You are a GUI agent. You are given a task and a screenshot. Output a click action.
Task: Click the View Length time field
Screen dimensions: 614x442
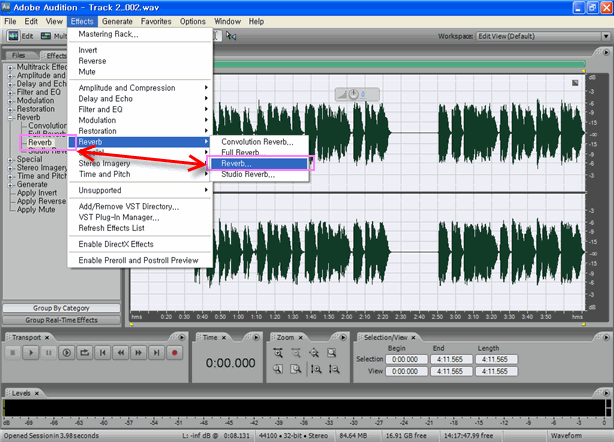click(x=496, y=371)
